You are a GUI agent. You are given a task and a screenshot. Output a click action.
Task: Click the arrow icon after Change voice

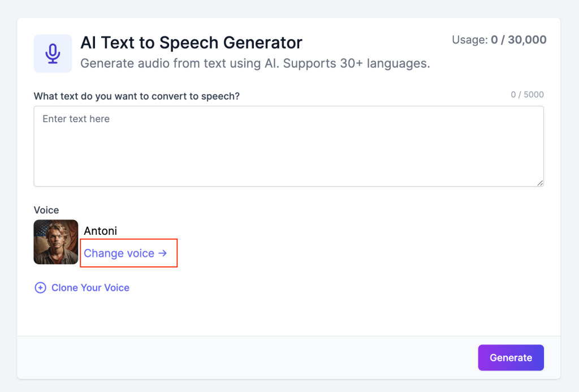coord(163,253)
